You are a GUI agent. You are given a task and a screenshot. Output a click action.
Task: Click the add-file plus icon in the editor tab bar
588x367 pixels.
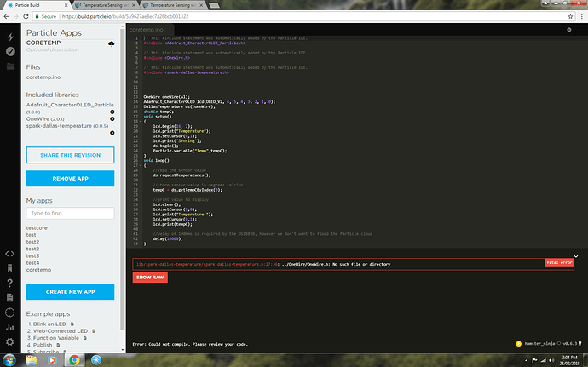569,30
